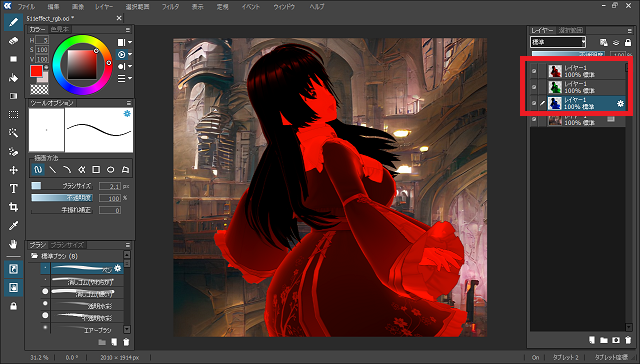
Task: Select the selection pen tool
Action: pyautogui.click(x=13, y=152)
